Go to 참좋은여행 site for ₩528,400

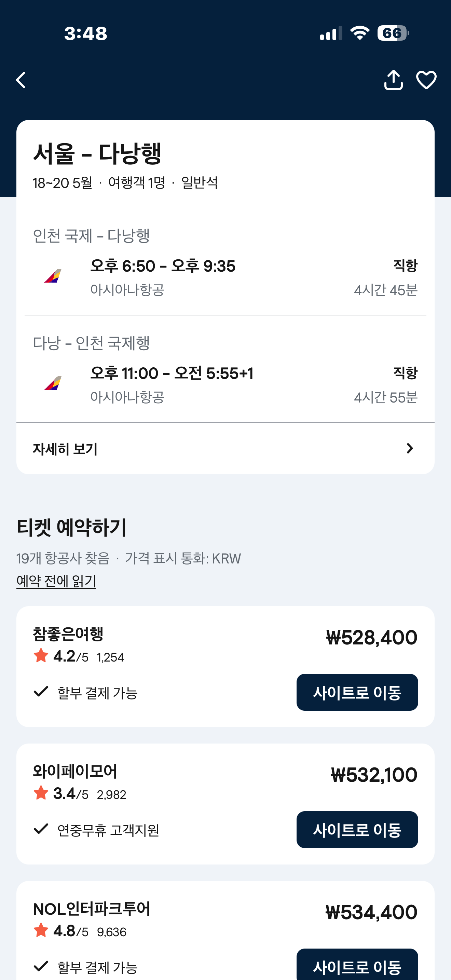(x=357, y=692)
